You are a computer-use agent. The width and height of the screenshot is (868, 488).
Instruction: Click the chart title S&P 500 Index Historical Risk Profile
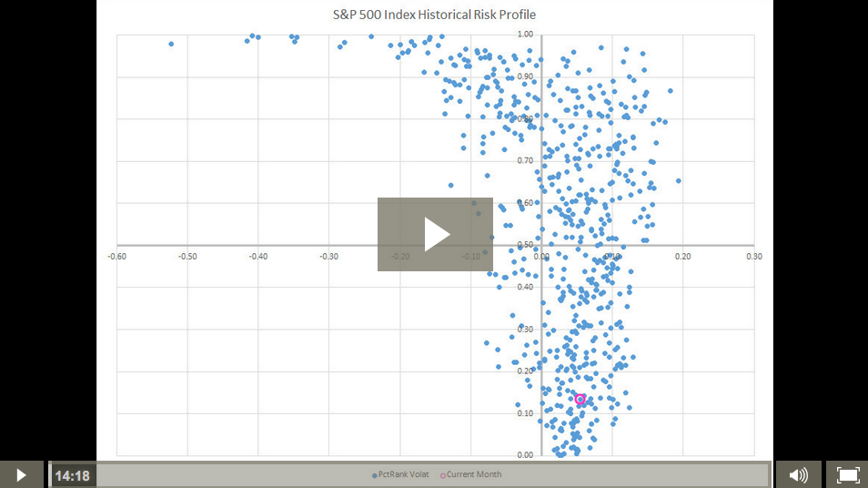point(433,15)
